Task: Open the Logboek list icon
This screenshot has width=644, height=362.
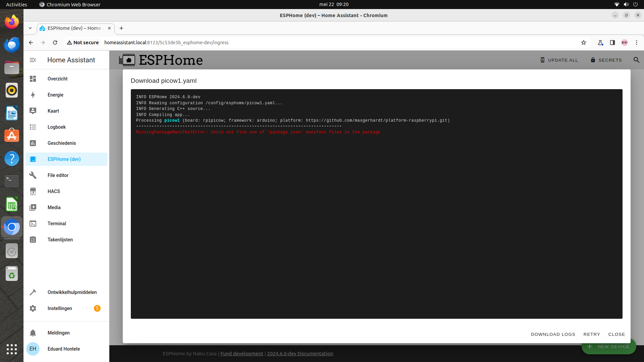Action: pos(33,127)
